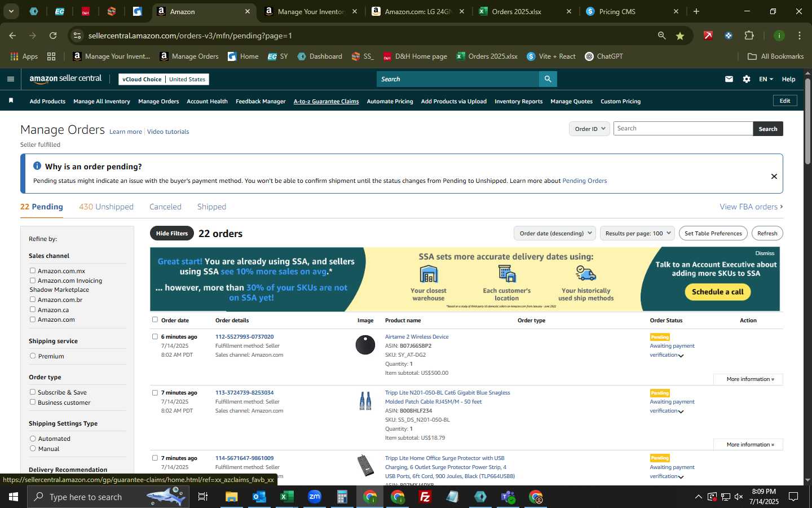
Task: Check the Amazon.com.mx sales channel box
Action: point(33,271)
